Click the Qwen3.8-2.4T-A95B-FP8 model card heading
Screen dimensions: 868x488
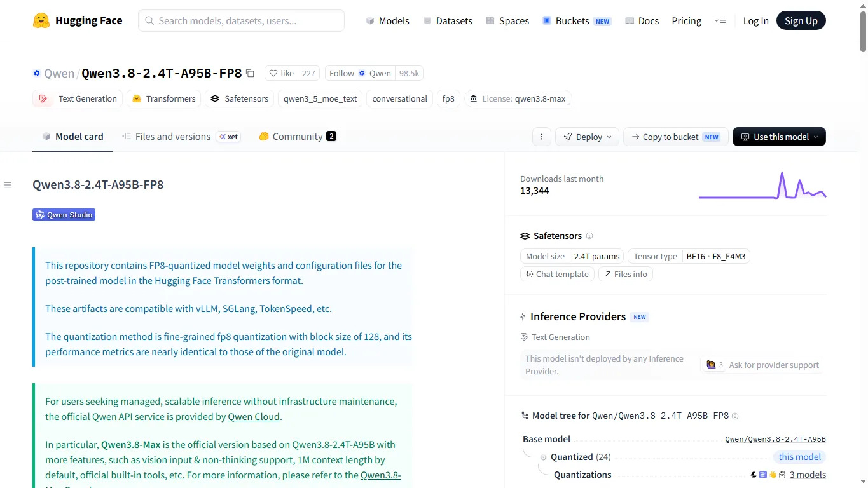pos(98,185)
